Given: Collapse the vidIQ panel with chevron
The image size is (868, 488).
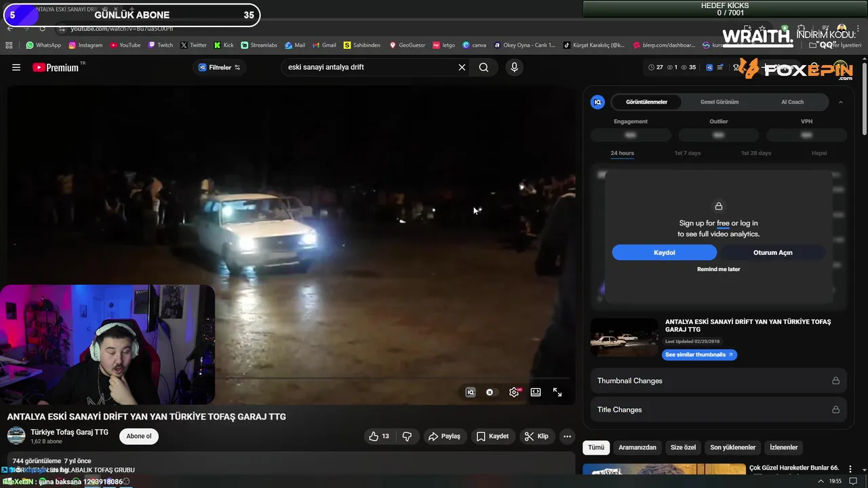Looking at the screenshot, I should click(841, 102).
